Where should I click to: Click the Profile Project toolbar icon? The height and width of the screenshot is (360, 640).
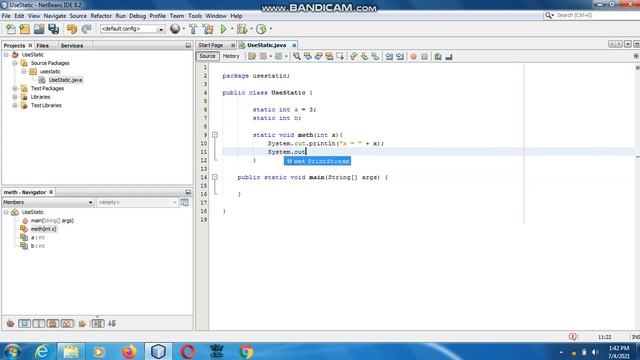pyautogui.click(x=261, y=29)
